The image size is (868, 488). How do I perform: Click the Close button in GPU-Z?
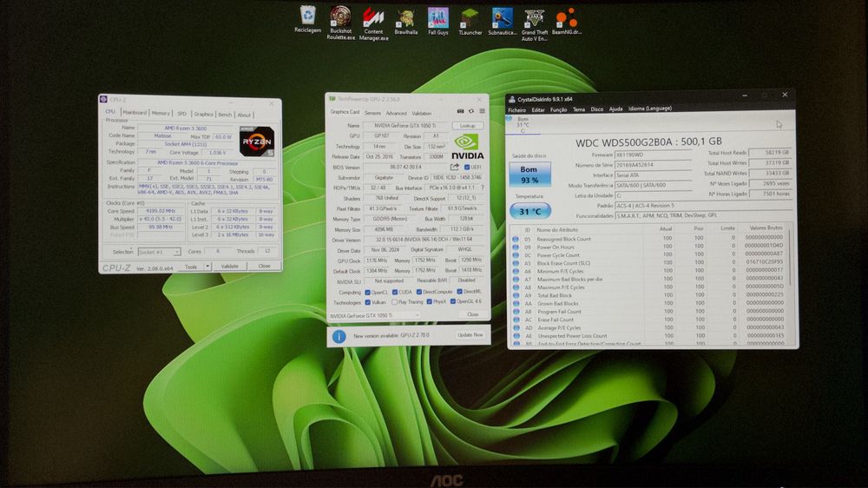(472, 314)
